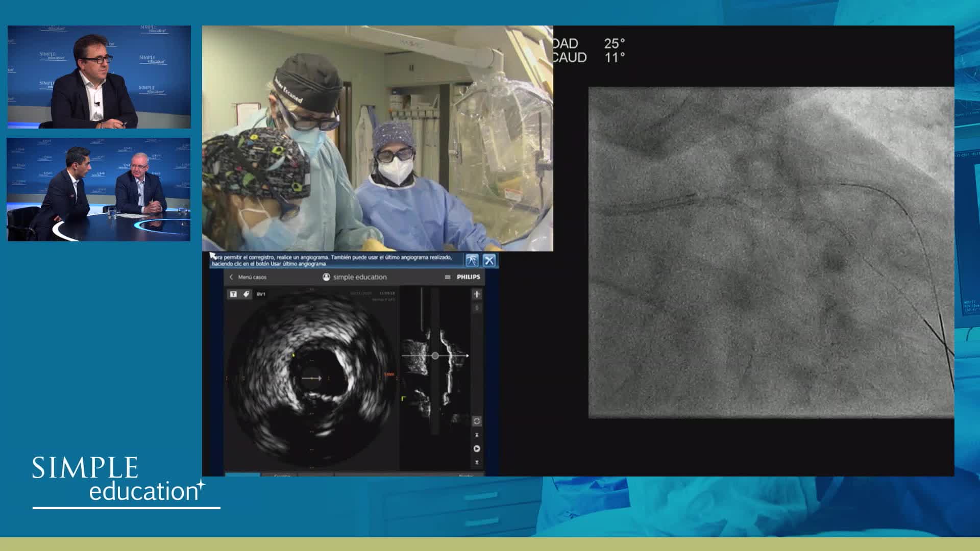Click the RV1 run label

261,294
